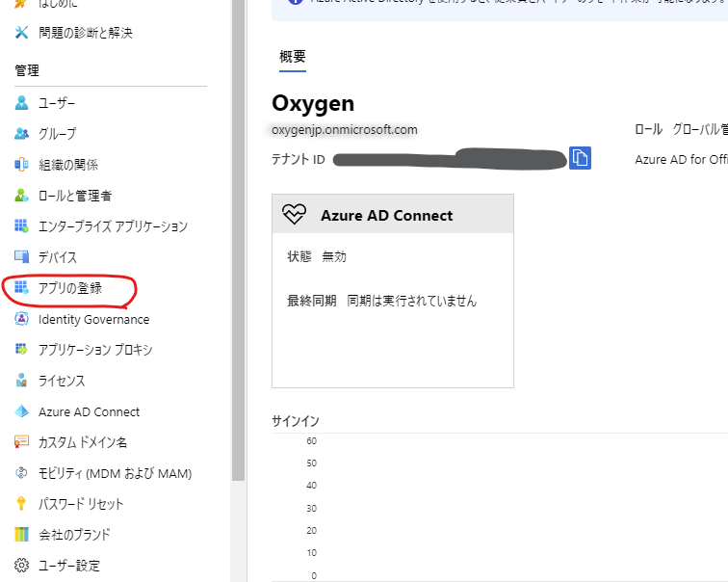Screen dimensions: 728x582
Task: Click the モビリティ (MDM および MAM) icon
Action: point(21,473)
